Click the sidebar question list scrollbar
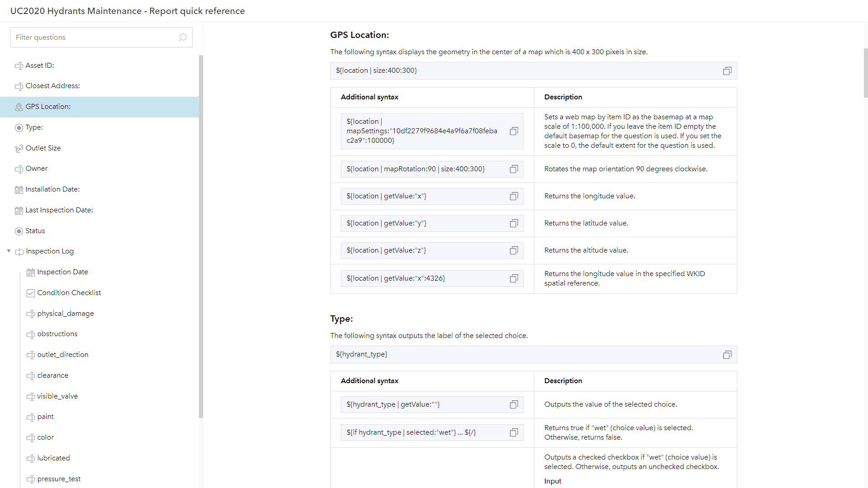This screenshot has width=868, height=488. point(201,236)
